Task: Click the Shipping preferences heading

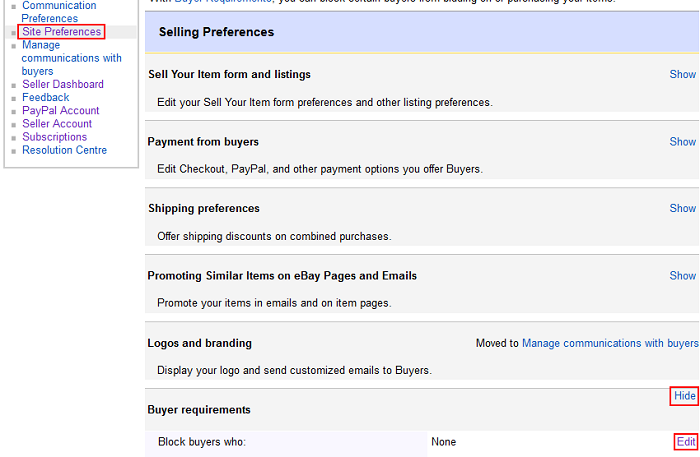Action: click(204, 208)
